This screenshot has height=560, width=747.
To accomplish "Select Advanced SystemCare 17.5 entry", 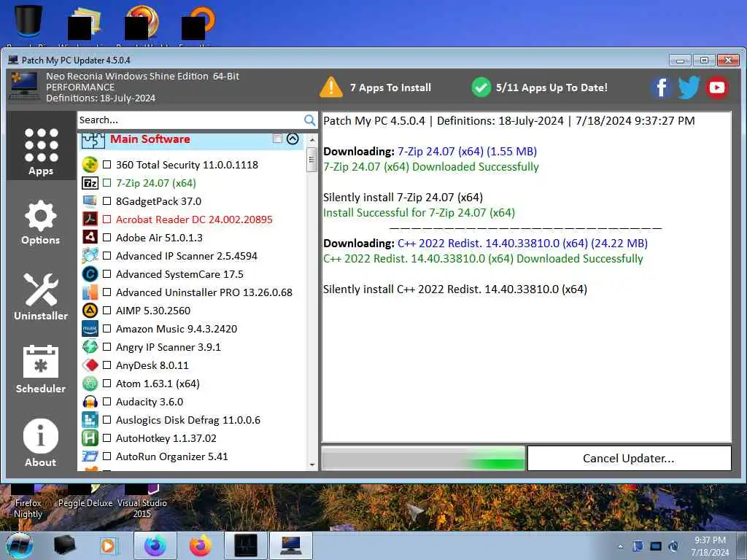I will tap(179, 274).
